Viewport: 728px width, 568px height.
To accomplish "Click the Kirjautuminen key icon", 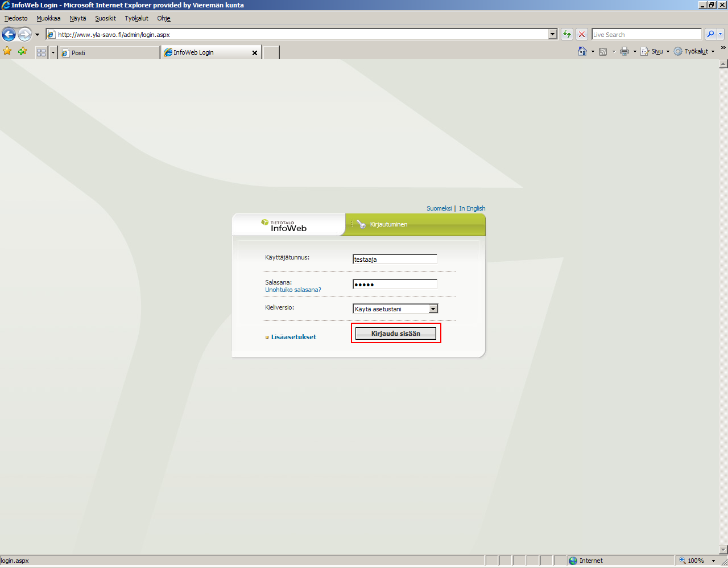I will click(361, 224).
